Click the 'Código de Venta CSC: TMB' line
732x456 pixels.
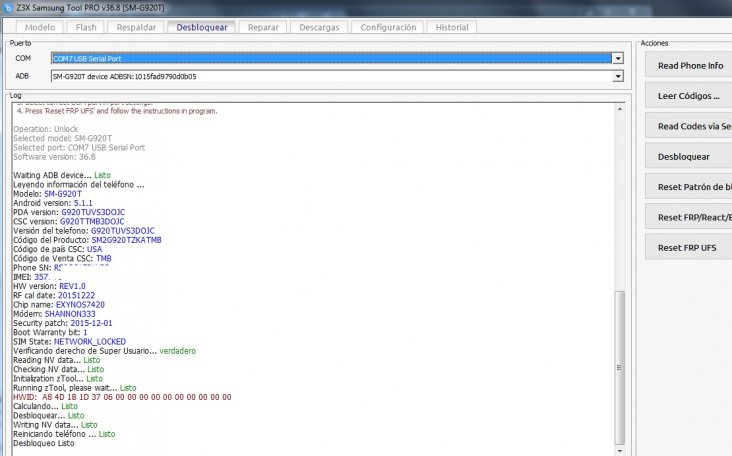[62, 258]
